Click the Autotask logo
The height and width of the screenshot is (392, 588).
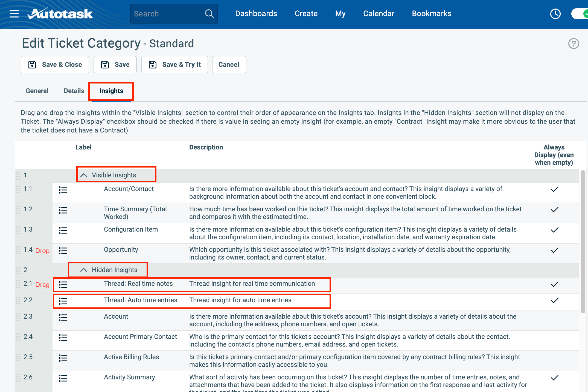60,14
